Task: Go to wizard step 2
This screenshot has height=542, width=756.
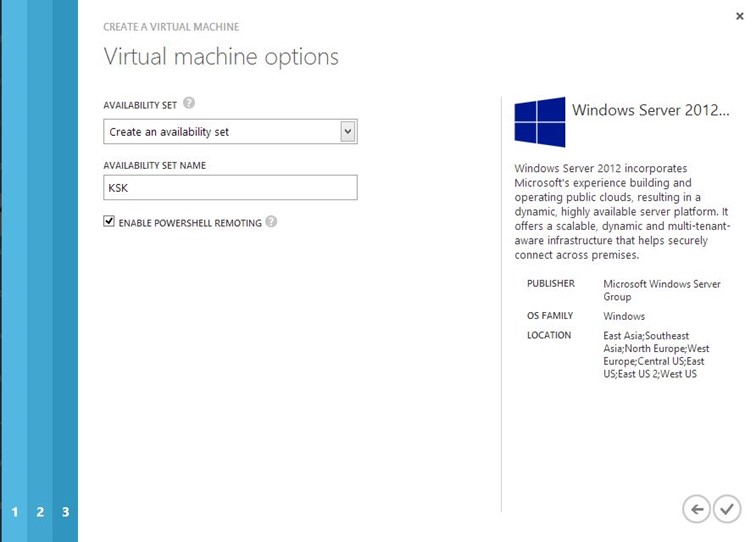Action: point(40,512)
